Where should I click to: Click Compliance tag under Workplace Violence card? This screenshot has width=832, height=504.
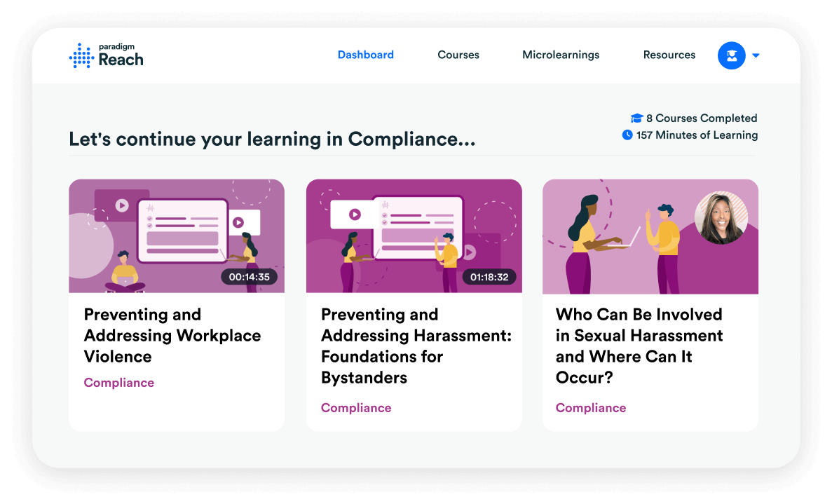(x=119, y=383)
